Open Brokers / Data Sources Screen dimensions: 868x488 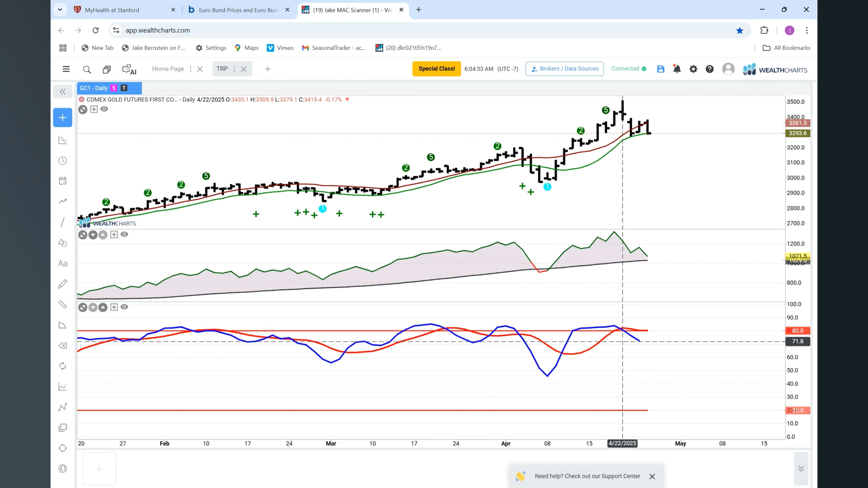pyautogui.click(x=565, y=69)
